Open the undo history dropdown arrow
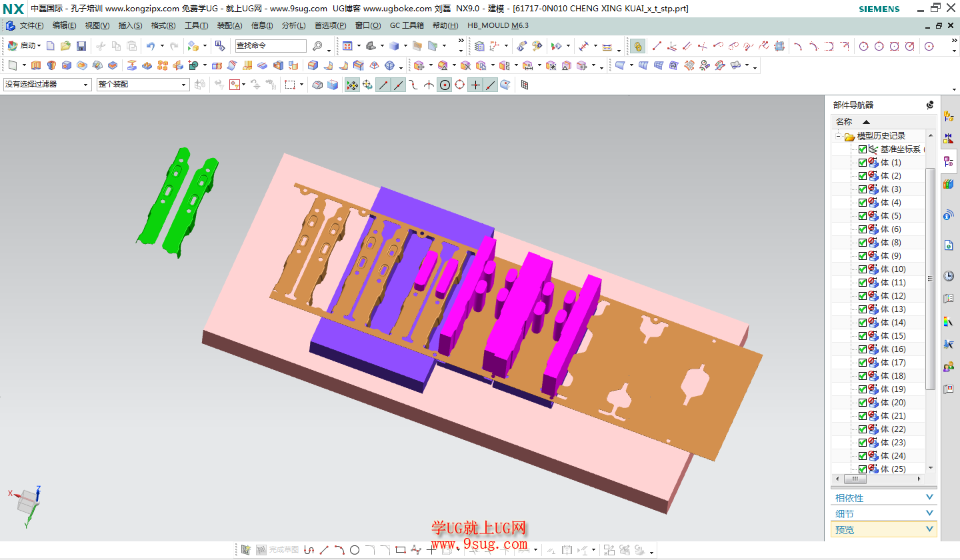Viewport: 960px width, 560px height. pos(162,45)
